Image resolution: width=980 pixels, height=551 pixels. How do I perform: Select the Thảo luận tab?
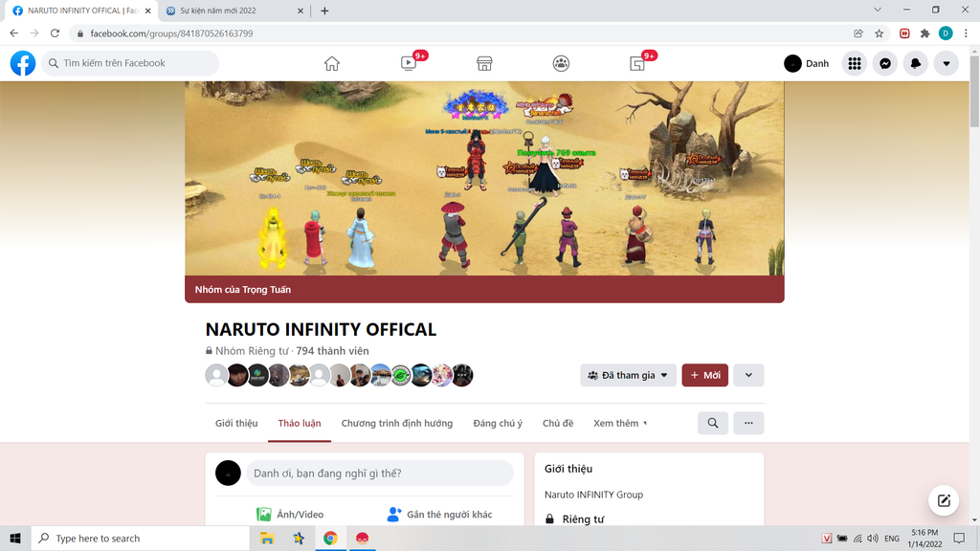[300, 423]
